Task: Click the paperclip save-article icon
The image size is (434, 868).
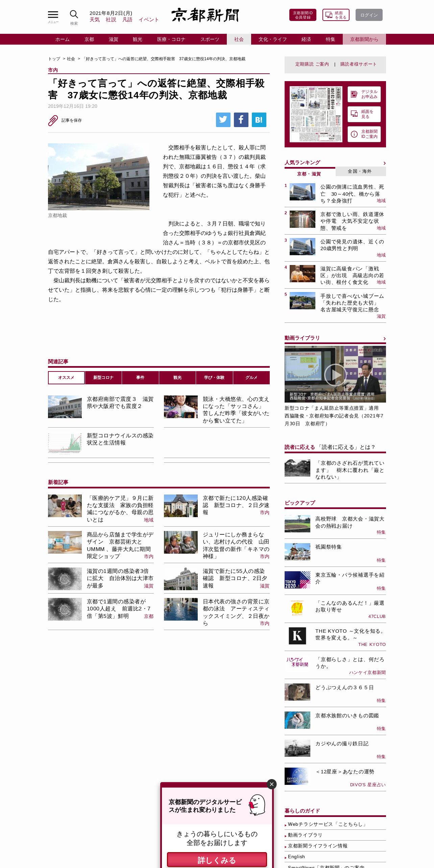Action: (53, 120)
